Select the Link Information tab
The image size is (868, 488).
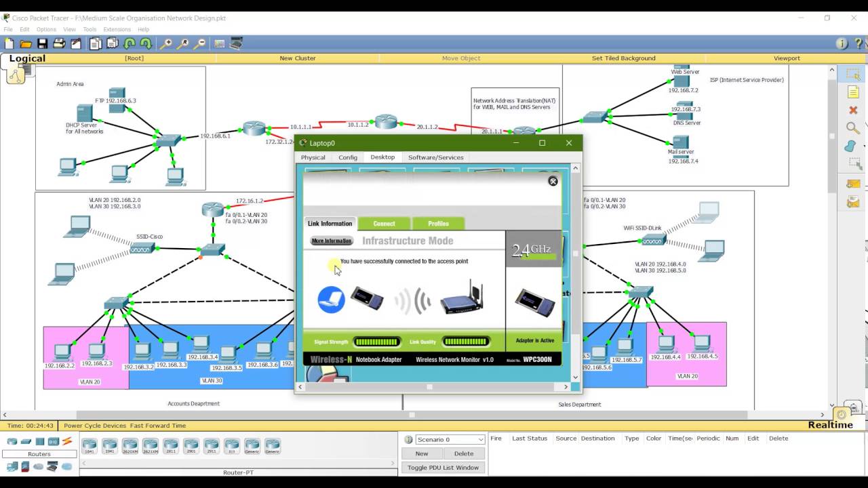pos(330,224)
